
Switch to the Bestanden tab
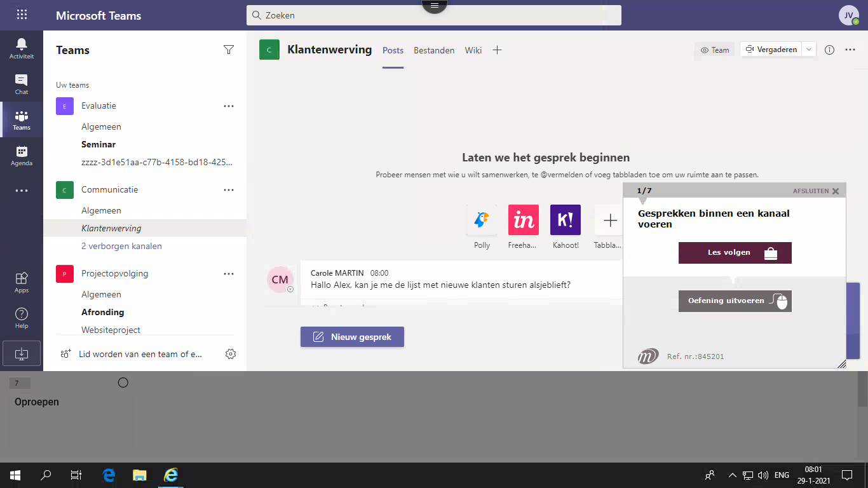(434, 50)
